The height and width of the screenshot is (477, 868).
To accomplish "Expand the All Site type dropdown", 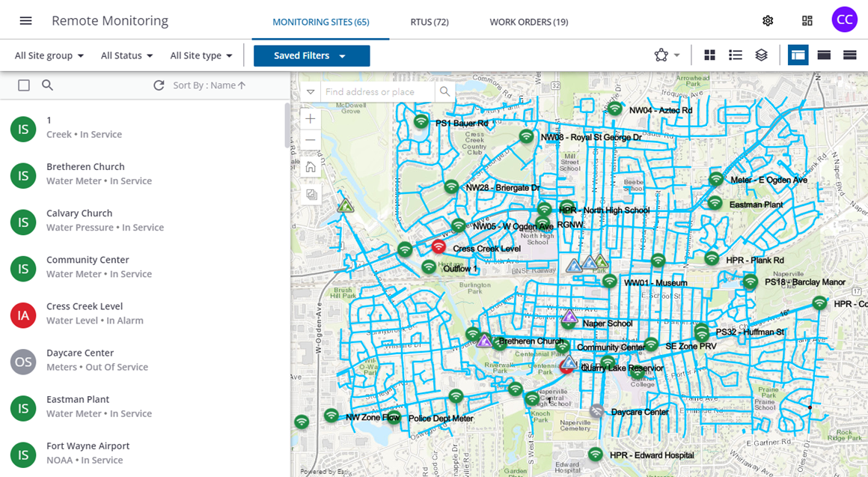I will tap(201, 55).
